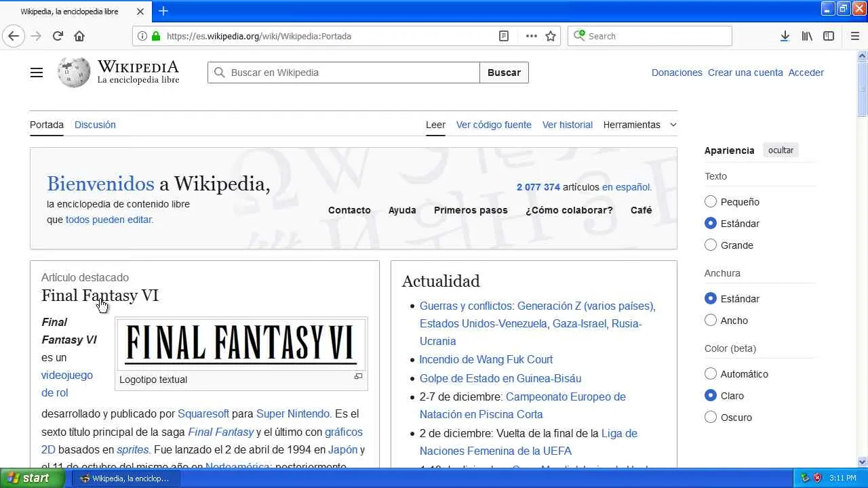Select Estándar width option
The width and height of the screenshot is (868, 488).
[711, 298]
